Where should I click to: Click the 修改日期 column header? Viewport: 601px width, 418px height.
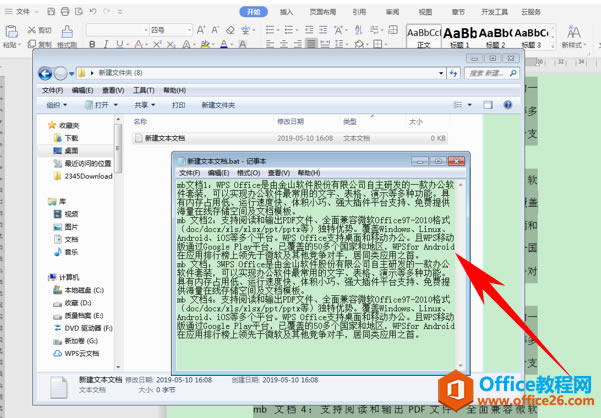pos(291,121)
